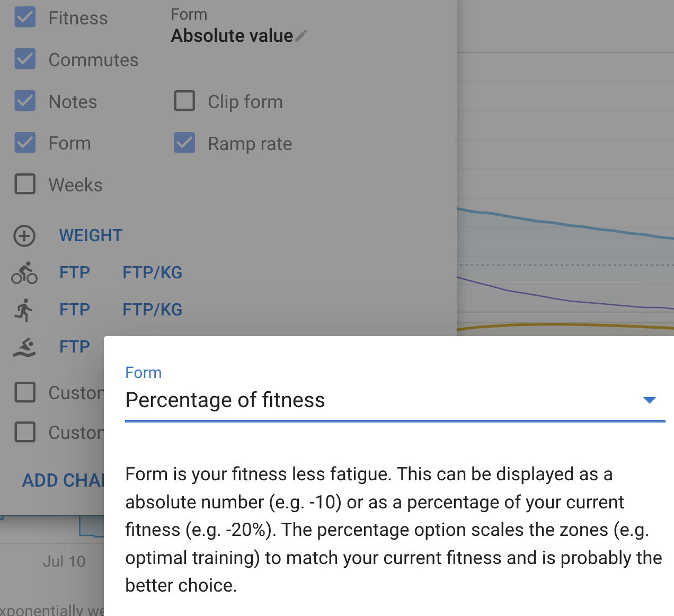The width and height of the screenshot is (674, 616).
Task: Uncheck the Fitness checkbox
Action: click(25, 17)
